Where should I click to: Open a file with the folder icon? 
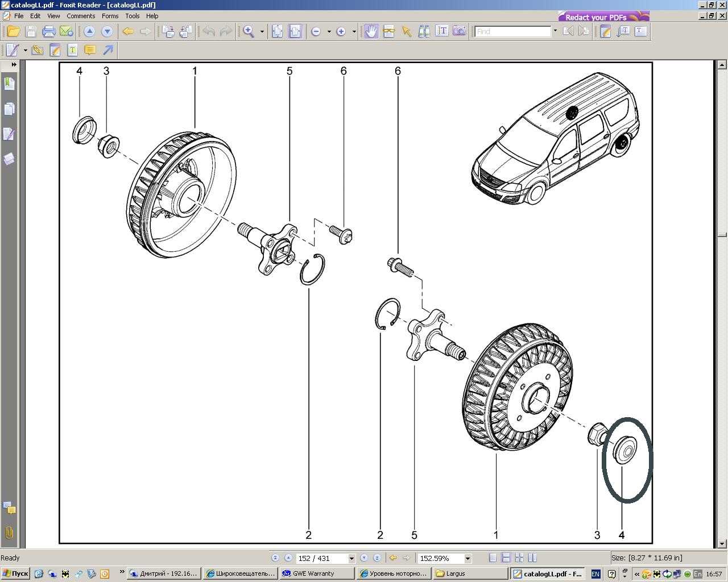(x=13, y=32)
